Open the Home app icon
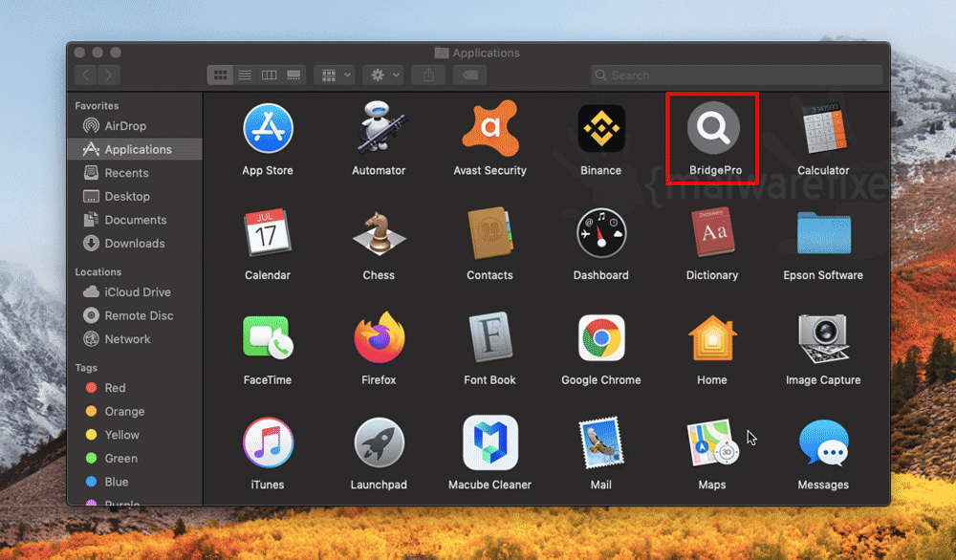 pos(712,337)
